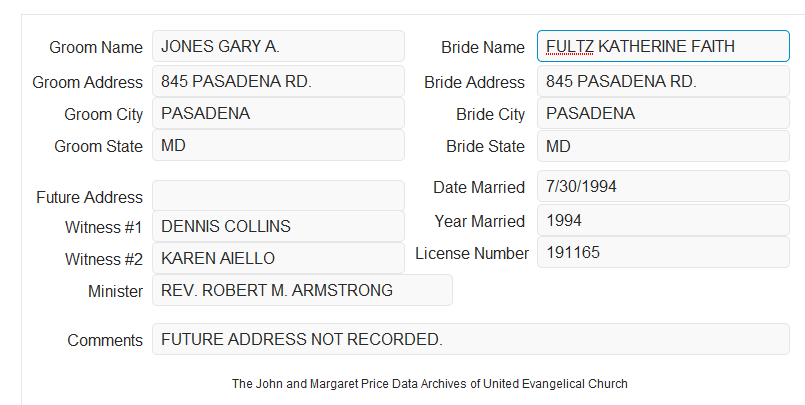Click the Price Data Archives footer text
Image resolution: width=805 pixels, height=405 pixels.
430,384
